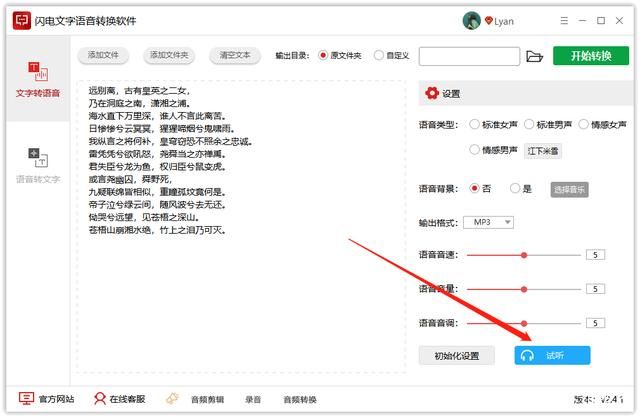Click the line 或言尧幽囚，舜野死。
The image size is (640, 418).
click(x=130, y=179)
